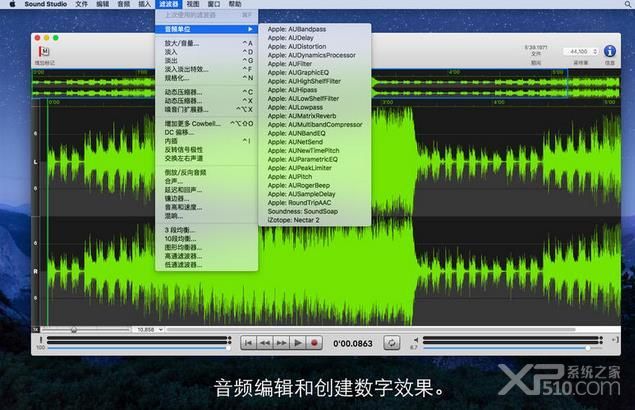
Task: Open the 滤波器 menu in menu bar
Action: pyautogui.click(x=168, y=4)
